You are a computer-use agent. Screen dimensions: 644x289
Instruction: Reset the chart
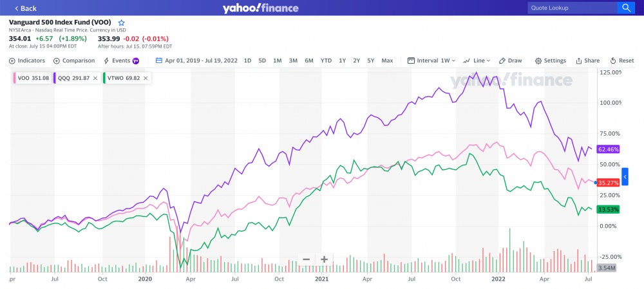(622, 61)
